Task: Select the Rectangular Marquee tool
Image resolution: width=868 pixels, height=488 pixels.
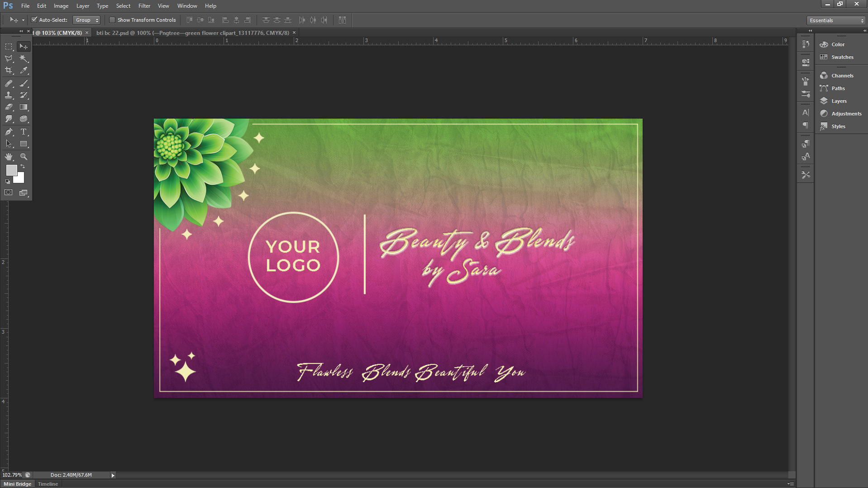Action: pyautogui.click(x=9, y=47)
